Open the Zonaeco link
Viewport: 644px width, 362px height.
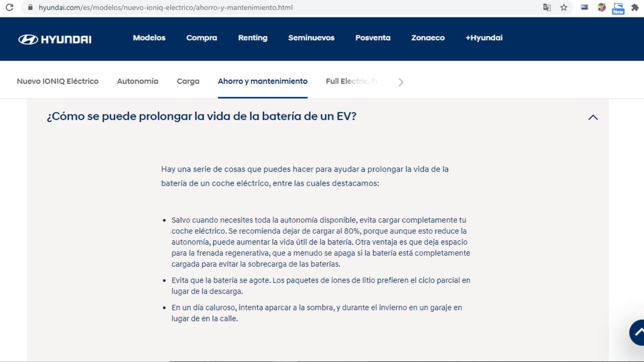coord(428,38)
